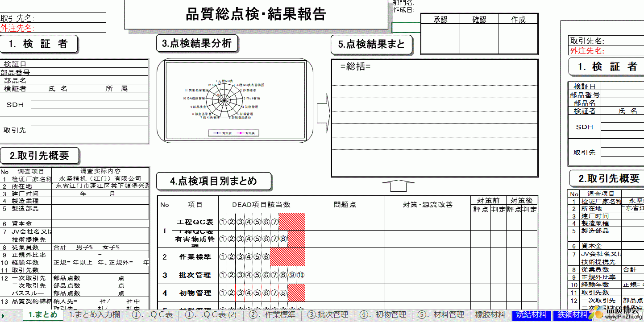
Task: Click the right-side copy's red 外注先名: cell
Action: click(607, 50)
